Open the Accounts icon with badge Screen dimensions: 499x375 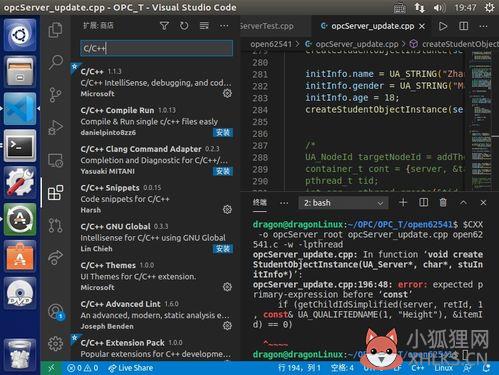coord(55,312)
